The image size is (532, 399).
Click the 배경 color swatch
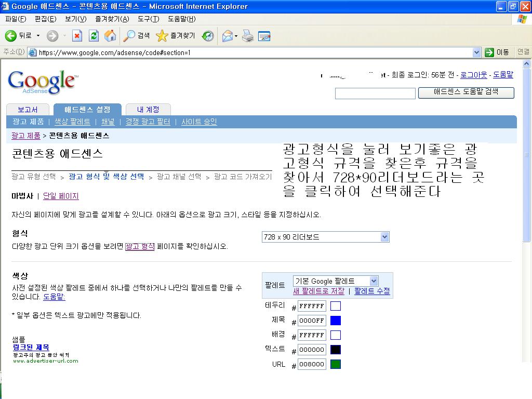coord(335,335)
